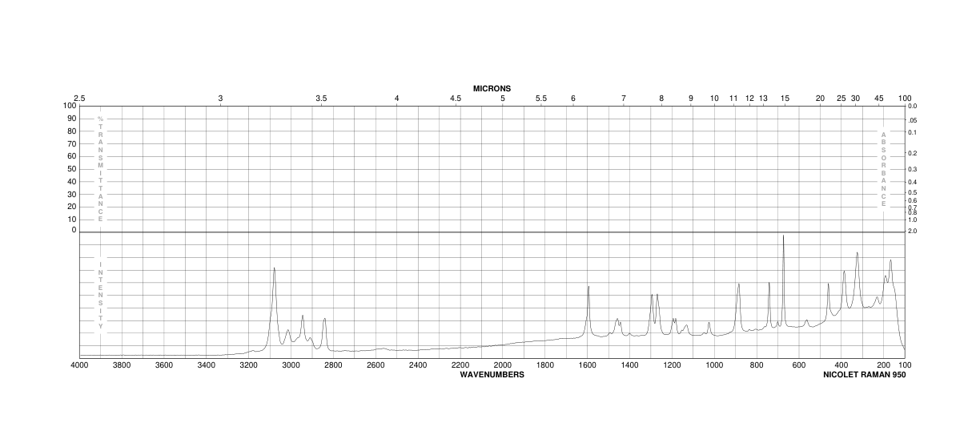The width and height of the screenshot is (980, 423).
Task: Click the 2.0 absorbance tick label
Action: 913,231
